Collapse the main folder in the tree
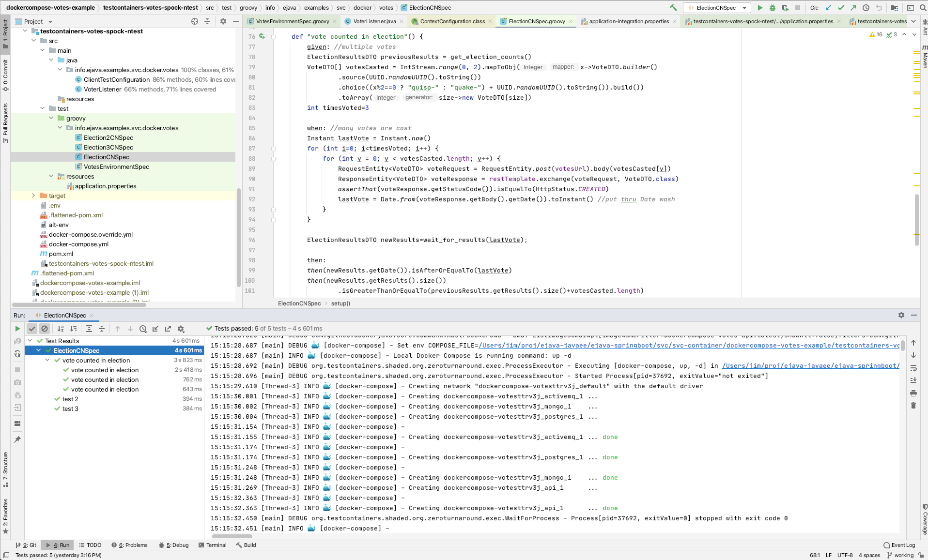 coord(42,50)
